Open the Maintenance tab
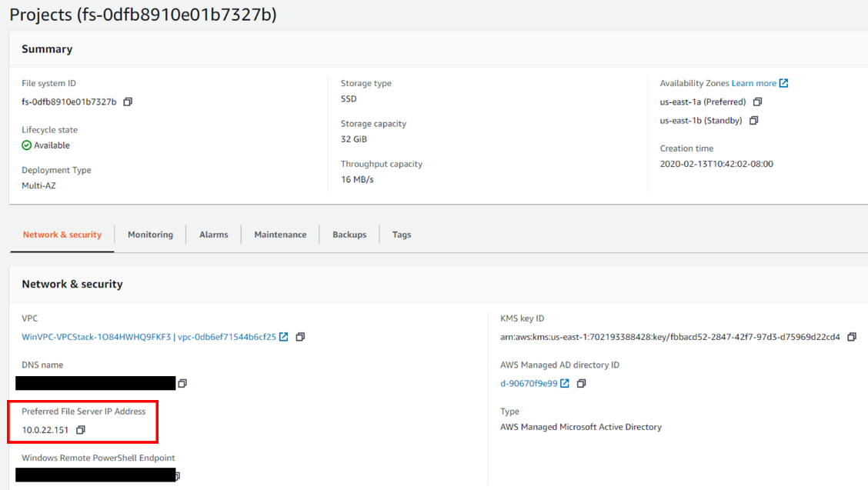 point(280,235)
